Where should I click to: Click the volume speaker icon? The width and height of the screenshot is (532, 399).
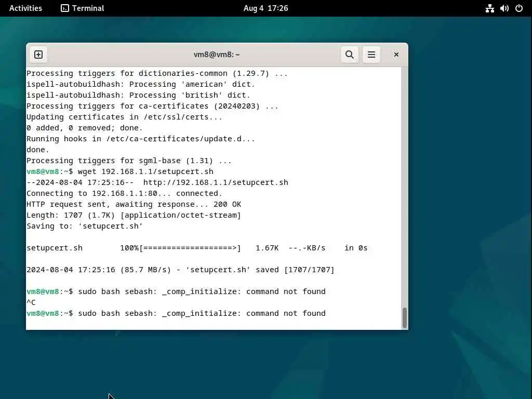(x=504, y=8)
